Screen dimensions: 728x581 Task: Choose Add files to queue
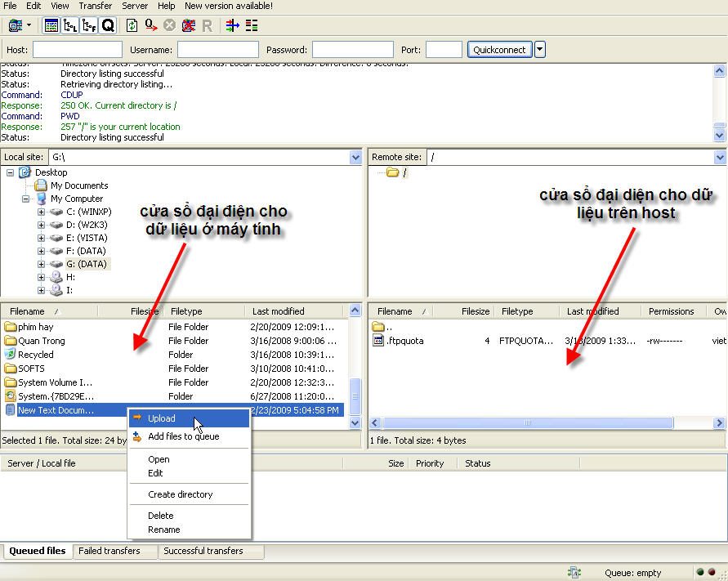(x=189, y=436)
